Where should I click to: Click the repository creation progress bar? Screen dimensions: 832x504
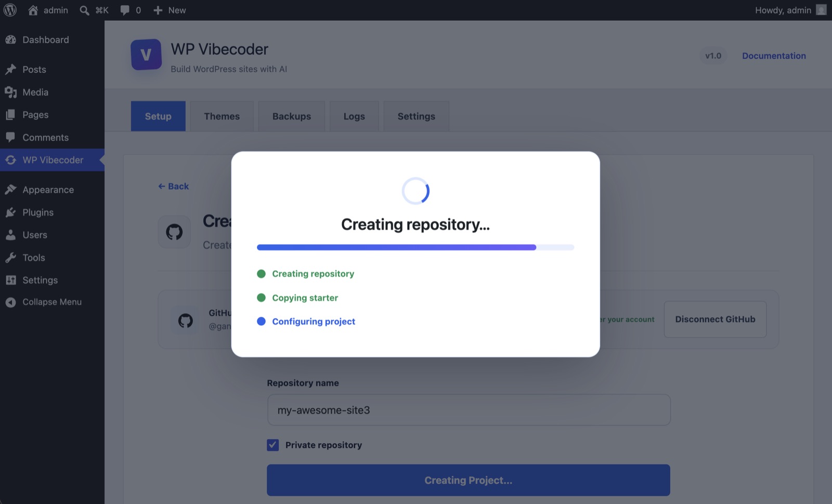pos(415,247)
